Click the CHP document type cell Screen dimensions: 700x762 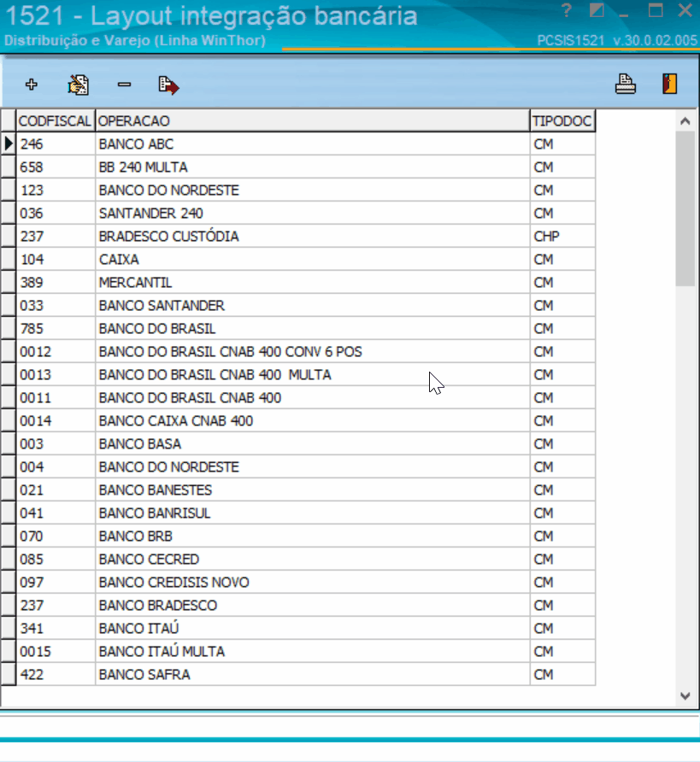(x=562, y=236)
